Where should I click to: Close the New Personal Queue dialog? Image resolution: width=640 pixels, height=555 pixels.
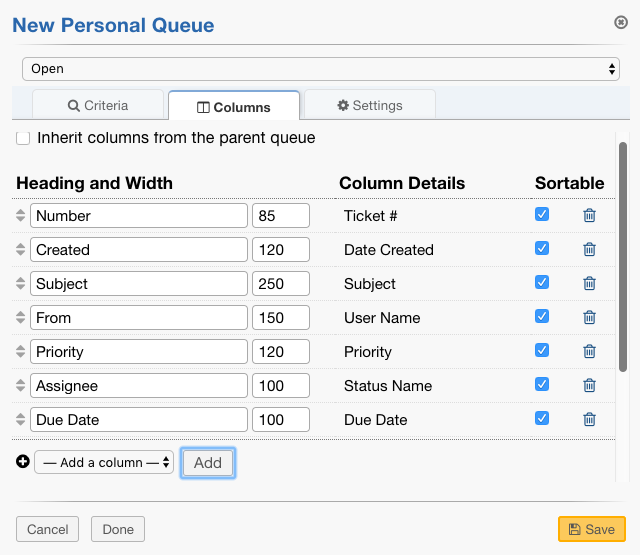621,22
